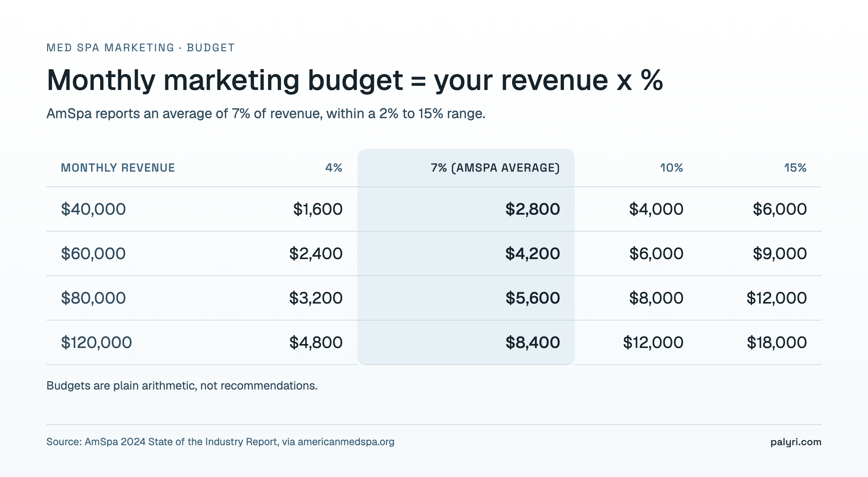Select the $8,000 budget cell
Viewport: 868px width, 477px height.
(656, 298)
